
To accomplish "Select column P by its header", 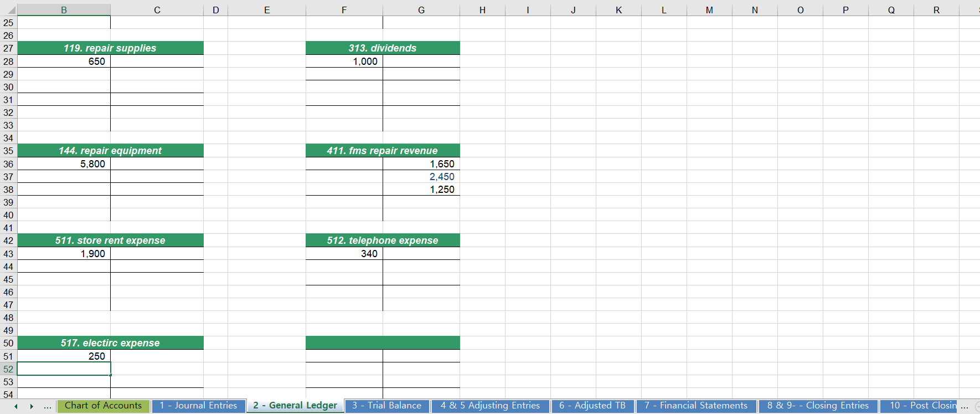I will pyautogui.click(x=845, y=10).
